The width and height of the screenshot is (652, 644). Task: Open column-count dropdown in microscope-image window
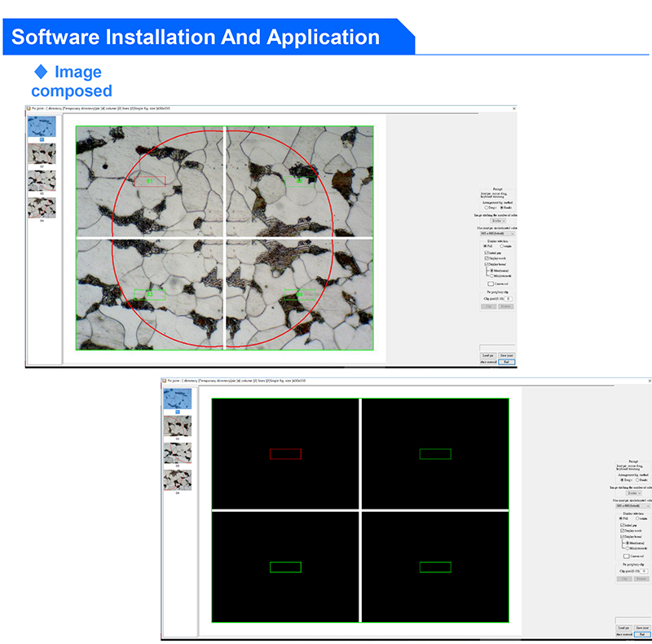coord(498,221)
